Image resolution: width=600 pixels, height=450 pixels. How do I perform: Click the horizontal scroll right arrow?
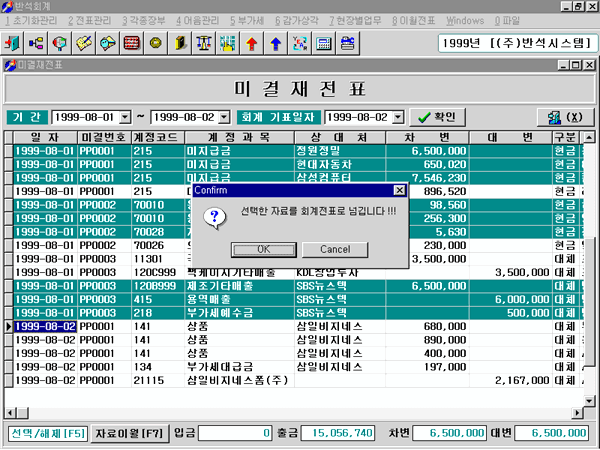pos(577,413)
